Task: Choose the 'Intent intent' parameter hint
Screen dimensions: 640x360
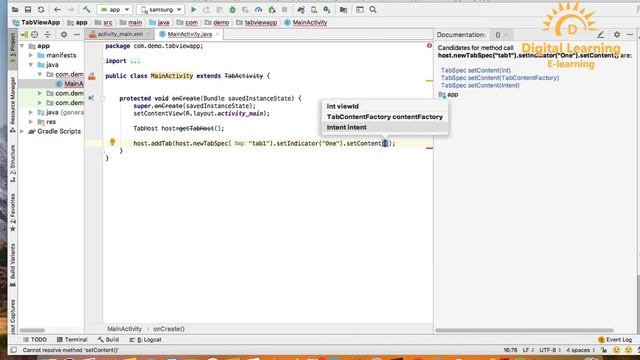Action: [385, 127]
